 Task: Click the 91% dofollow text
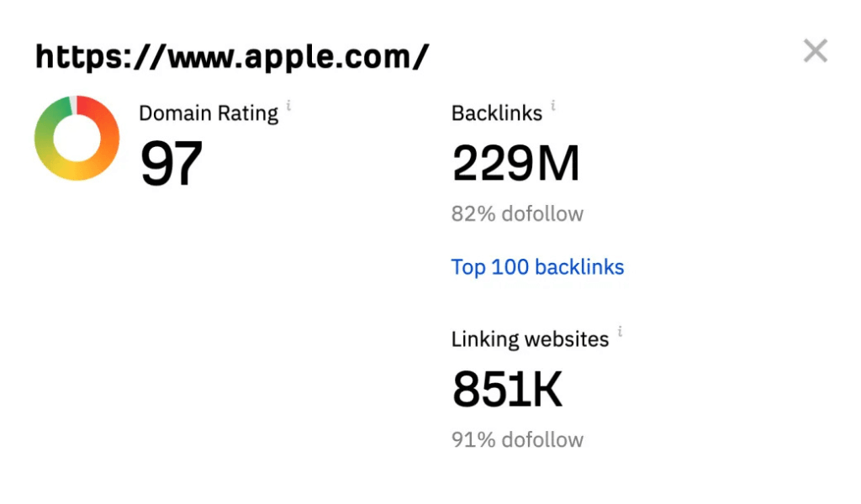[x=517, y=440]
